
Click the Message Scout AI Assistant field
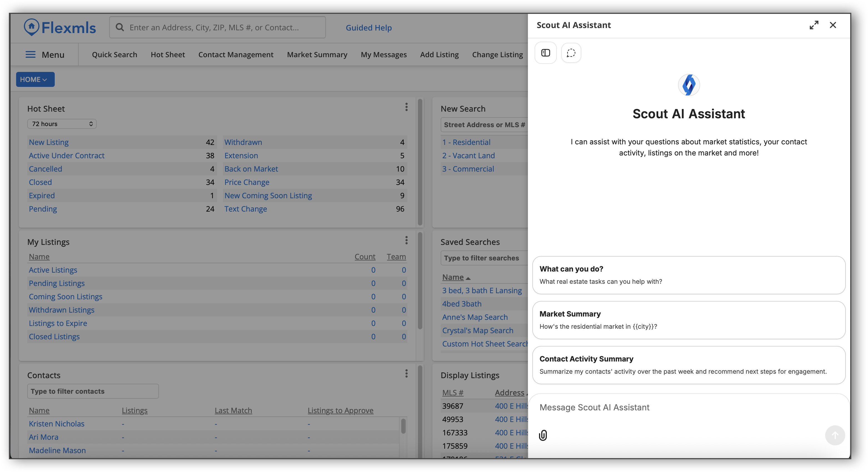pos(689,407)
